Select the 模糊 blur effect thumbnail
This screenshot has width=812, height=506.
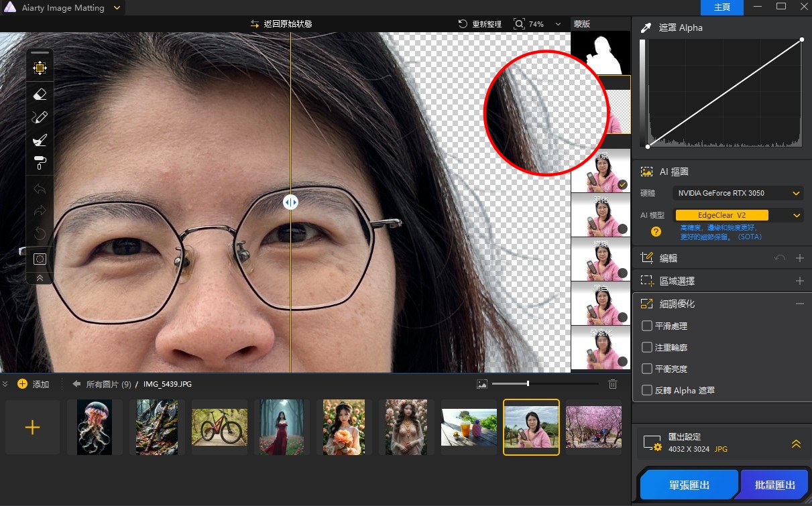[601, 259]
